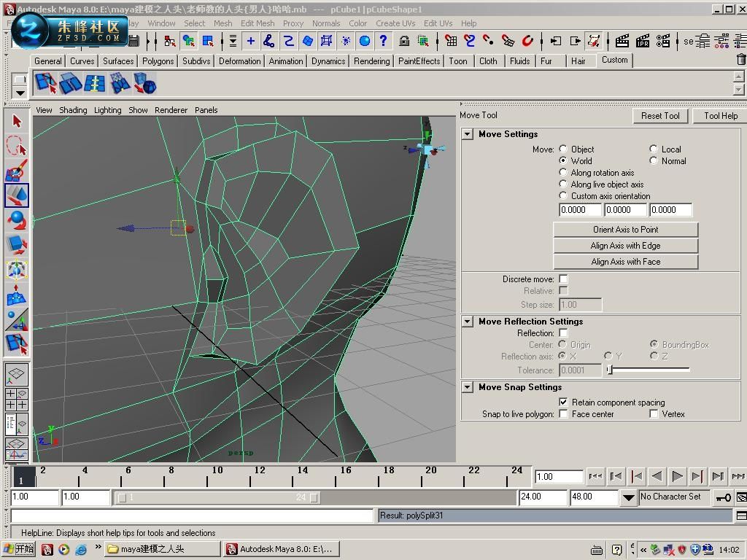The image size is (747, 560).
Task: Click the play forwards button
Action: click(x=676, y=476)
